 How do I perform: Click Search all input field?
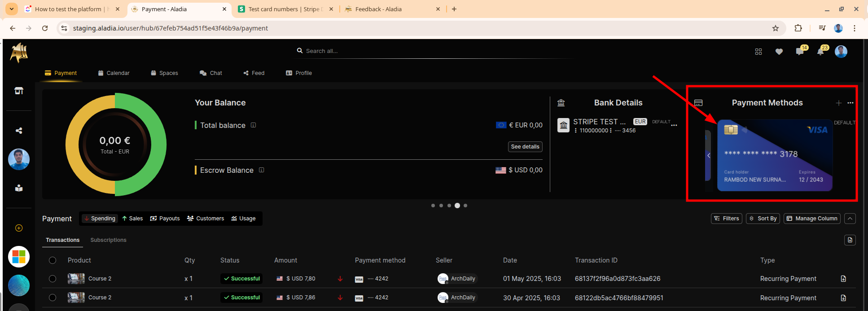435,51
